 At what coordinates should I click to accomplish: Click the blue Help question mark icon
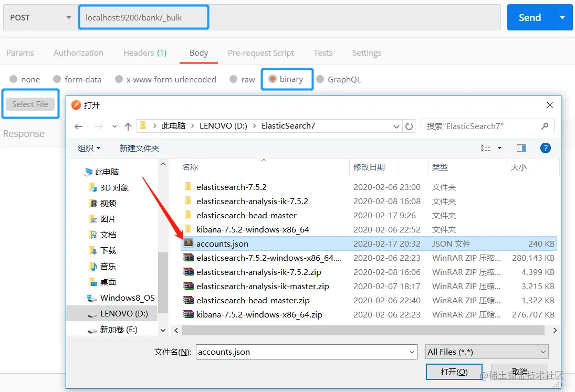coord(546,148)
